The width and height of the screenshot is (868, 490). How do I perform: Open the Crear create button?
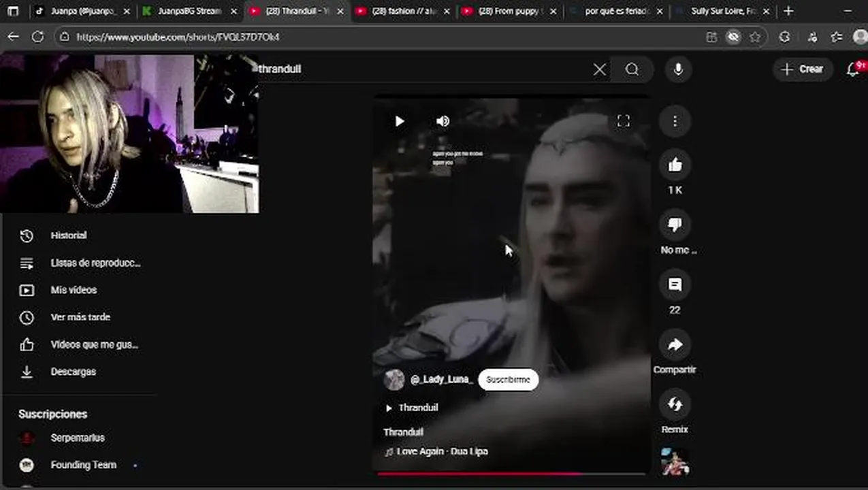(x=803, y=69)
